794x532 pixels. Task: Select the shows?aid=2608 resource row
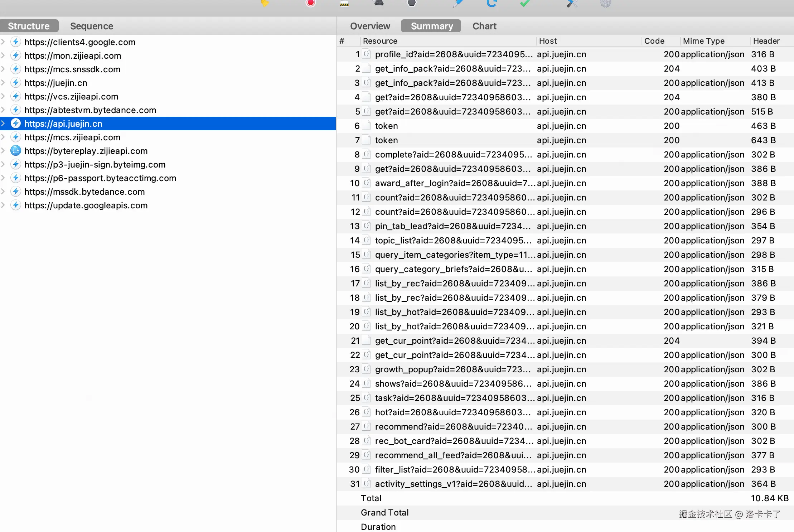tap(566, 383)
